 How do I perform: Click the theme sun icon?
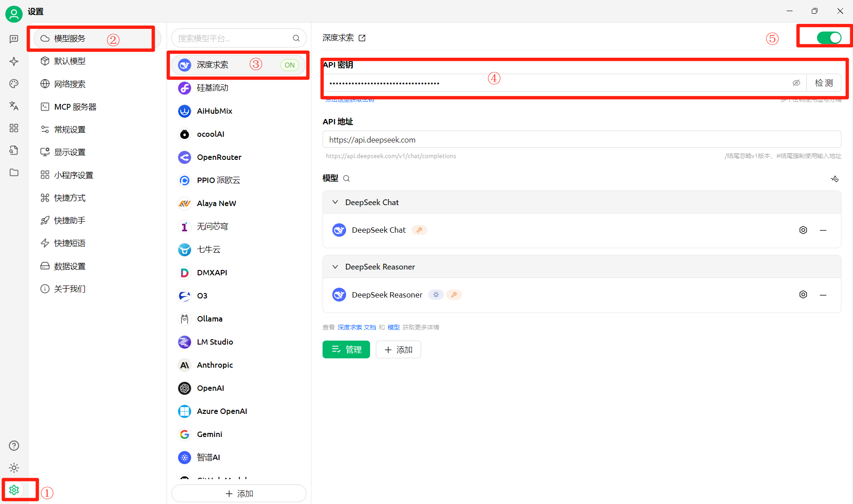[14, 468]
